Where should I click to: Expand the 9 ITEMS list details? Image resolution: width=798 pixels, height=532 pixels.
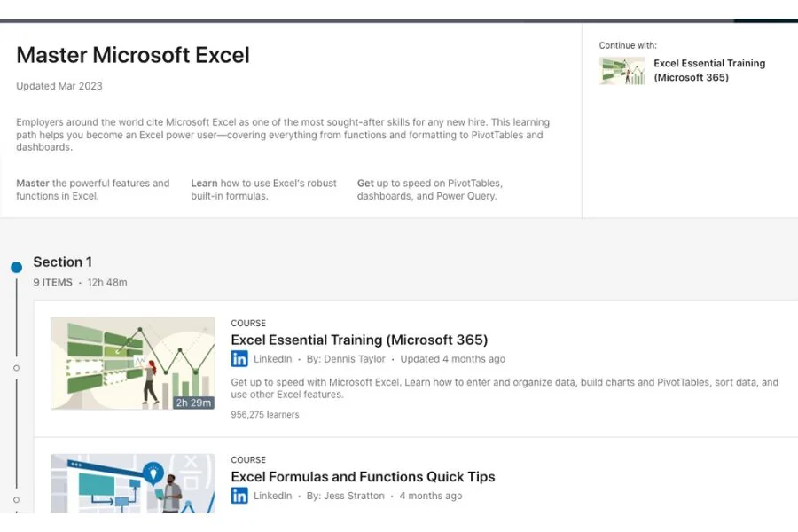[x=52, y=282]
